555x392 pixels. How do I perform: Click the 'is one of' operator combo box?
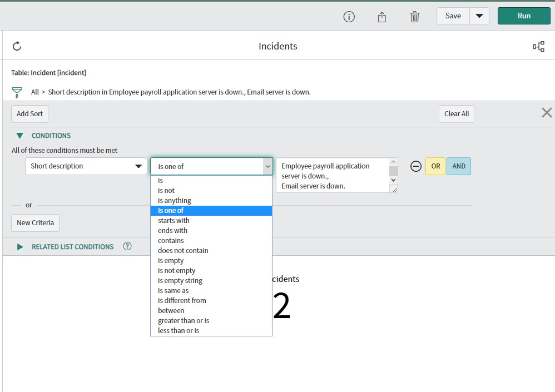(x=212, y=166)
